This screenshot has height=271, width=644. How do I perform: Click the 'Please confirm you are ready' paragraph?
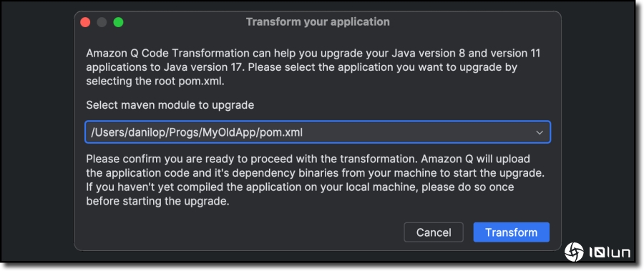316,180
